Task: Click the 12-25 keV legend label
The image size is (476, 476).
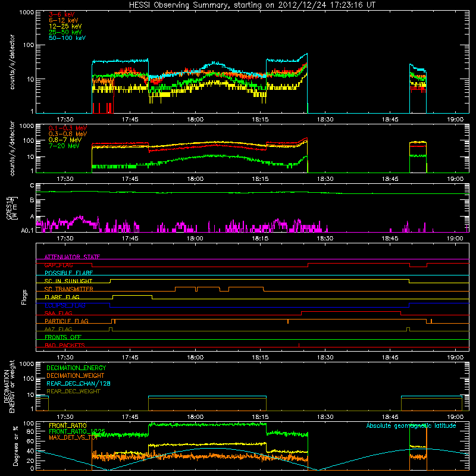Action: click(x=65, y=26)
